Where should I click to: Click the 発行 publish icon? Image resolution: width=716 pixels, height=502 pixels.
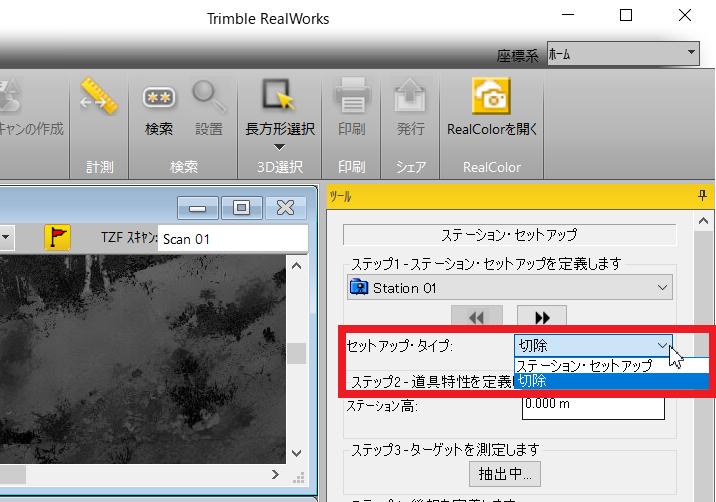pyautogui.click(x=410, y=96)
